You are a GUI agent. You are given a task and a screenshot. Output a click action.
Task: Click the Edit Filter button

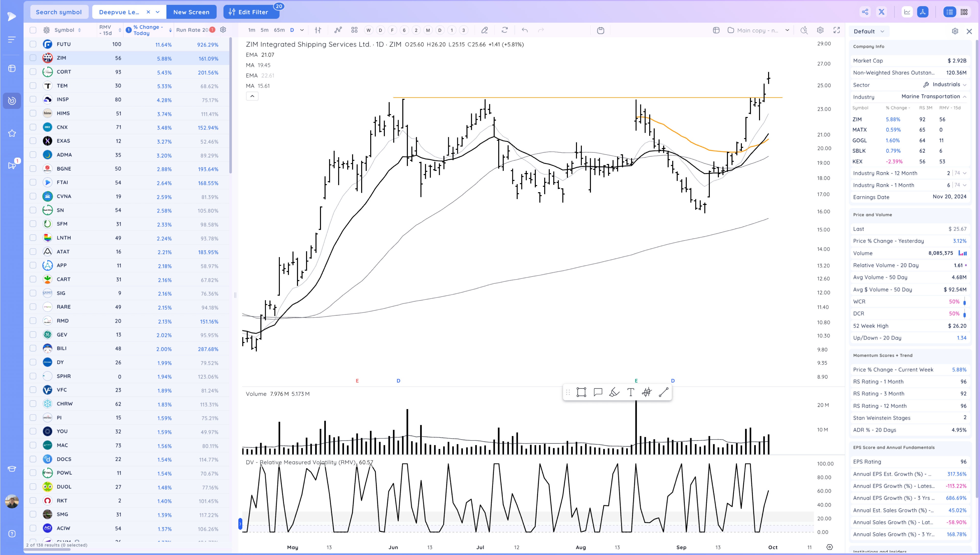251,12
